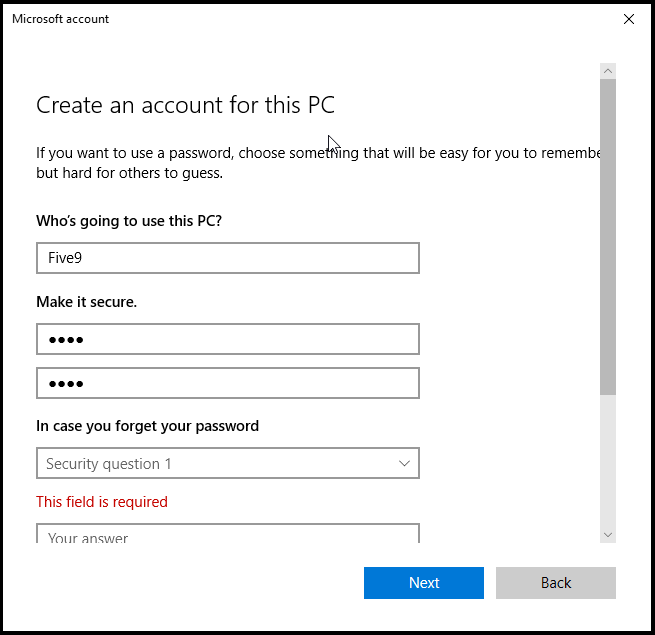
Task: Click the confirm password field
Action: 228,383
